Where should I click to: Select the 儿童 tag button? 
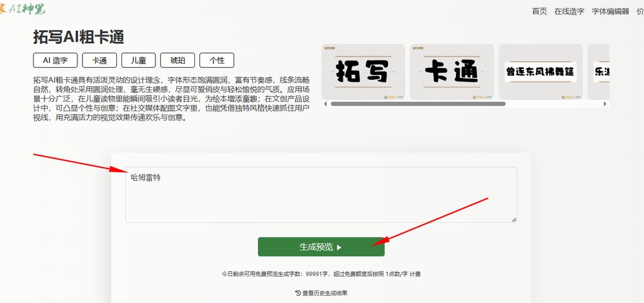(138, 60)
